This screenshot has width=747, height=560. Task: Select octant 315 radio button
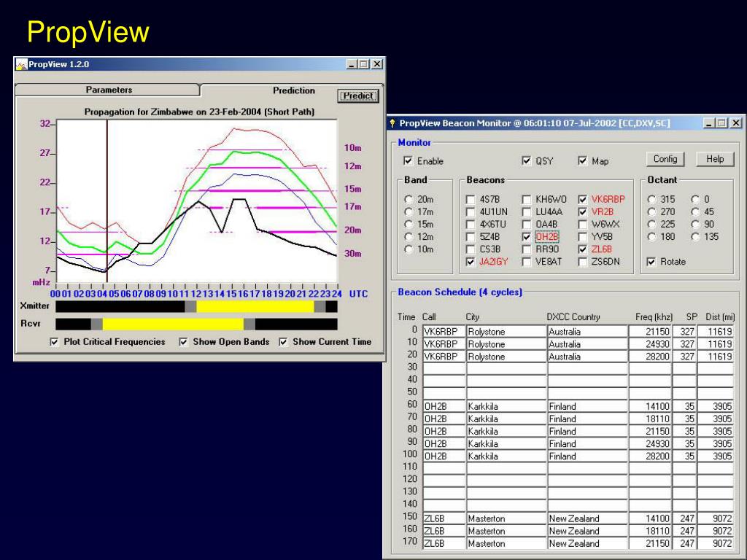pos(651,200)
